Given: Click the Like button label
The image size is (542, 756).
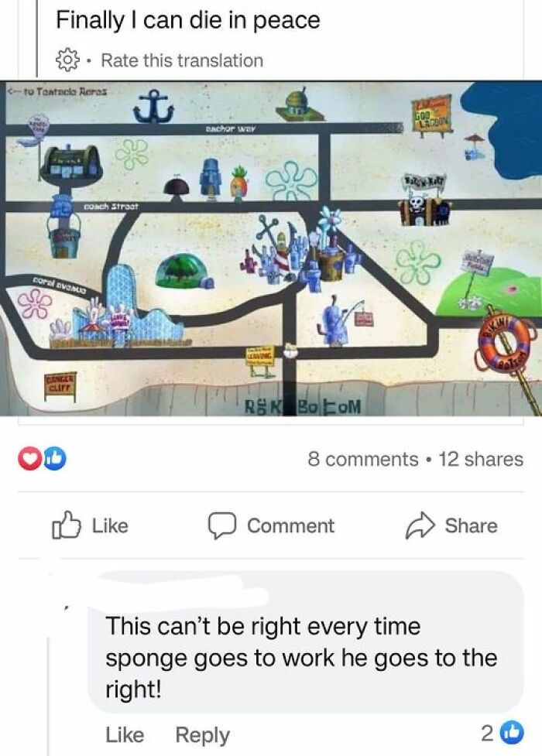Looking at the screenshot, I should click(110, 525).
